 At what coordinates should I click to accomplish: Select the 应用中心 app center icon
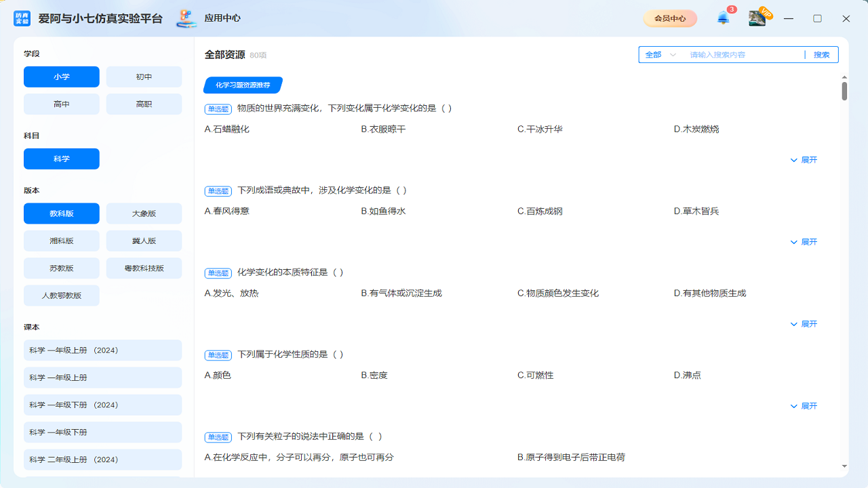pyautogui.click(x=186, y=18)
